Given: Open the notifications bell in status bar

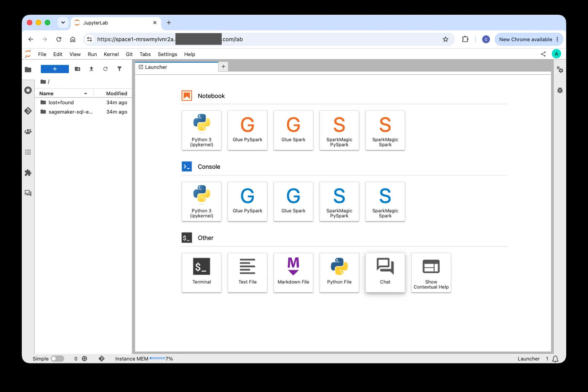Looking at the screenshot, I should pyautogui.click(x=555, y=359).
